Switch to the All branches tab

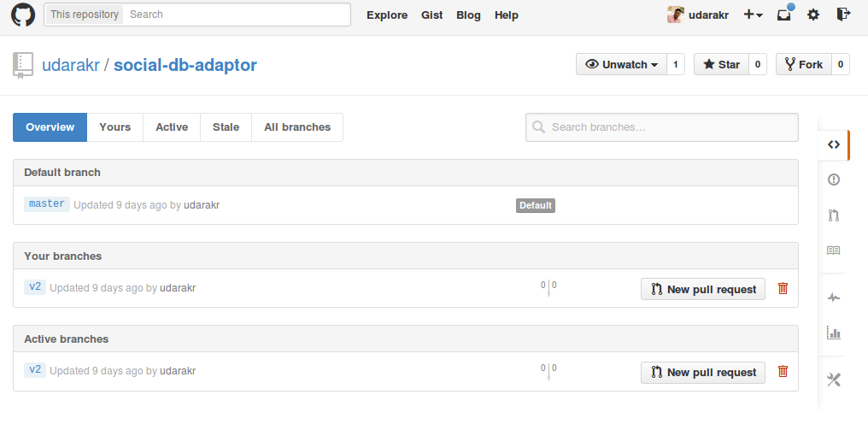[297, 127]
